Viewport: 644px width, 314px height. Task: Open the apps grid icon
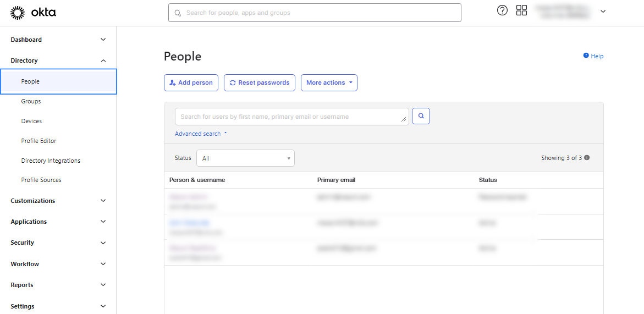521,10
